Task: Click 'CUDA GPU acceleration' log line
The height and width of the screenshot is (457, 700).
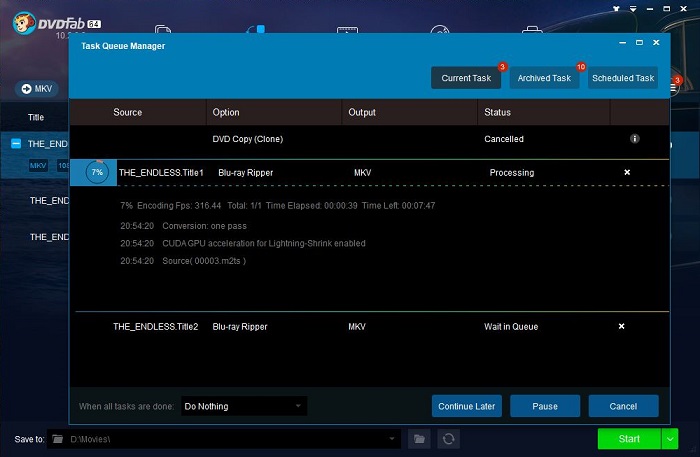Action: (x=263, y=243)
